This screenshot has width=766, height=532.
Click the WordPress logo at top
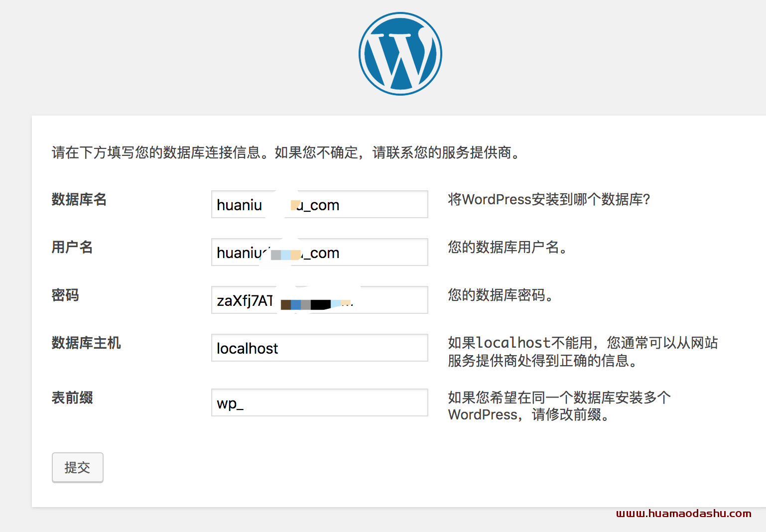pyautogui.click(x=400, y=54)
